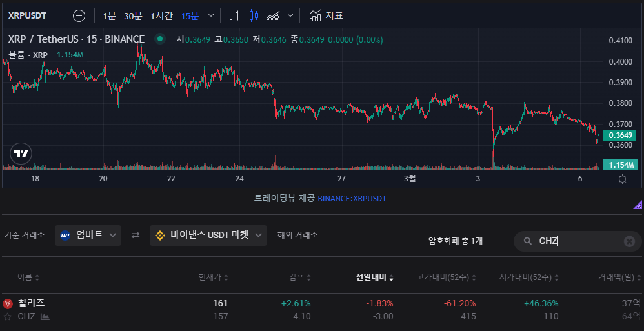Click the TradingView logo on chart
Screen dimensions: 644x331
click(x=21, y=154)
